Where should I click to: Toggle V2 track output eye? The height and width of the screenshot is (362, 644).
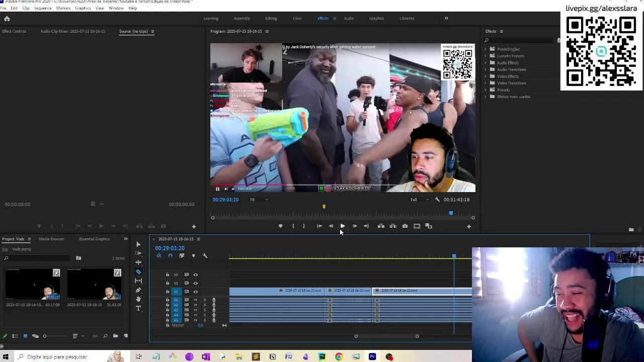click(196, 283)
